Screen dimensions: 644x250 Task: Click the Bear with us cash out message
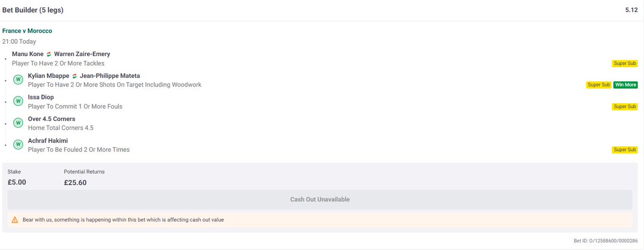pos(123,220)
